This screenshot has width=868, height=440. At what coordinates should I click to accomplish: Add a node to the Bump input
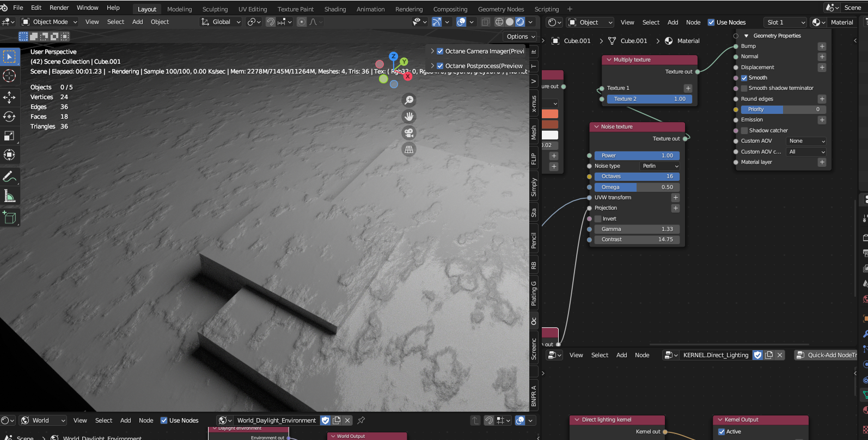click(x=822, y=46)
